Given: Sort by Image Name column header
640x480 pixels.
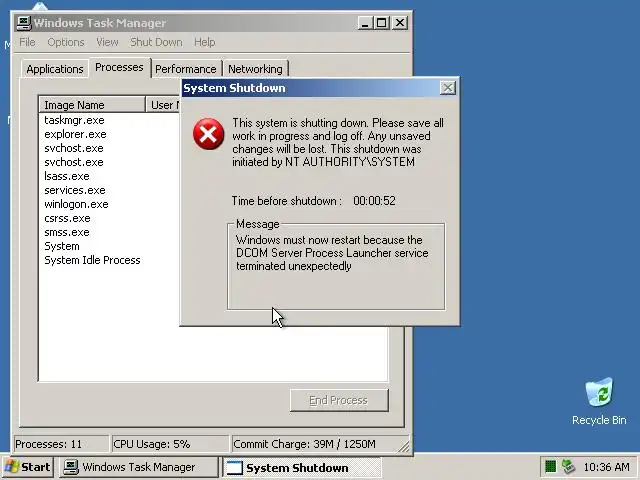Looking at the screenshot, I should pos(92,105).
